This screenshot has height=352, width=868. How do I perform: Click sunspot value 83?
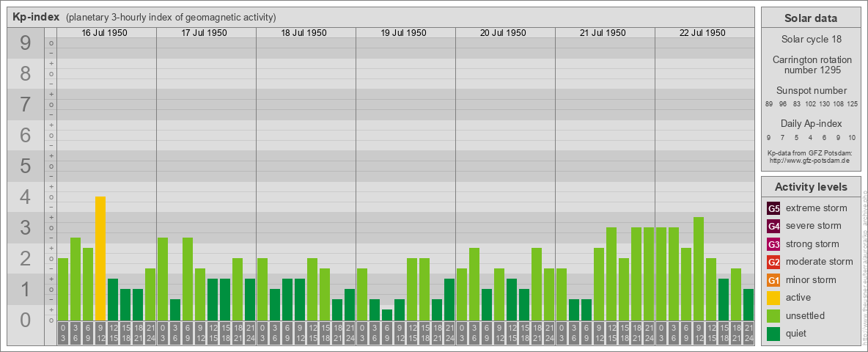click(797, 104)
